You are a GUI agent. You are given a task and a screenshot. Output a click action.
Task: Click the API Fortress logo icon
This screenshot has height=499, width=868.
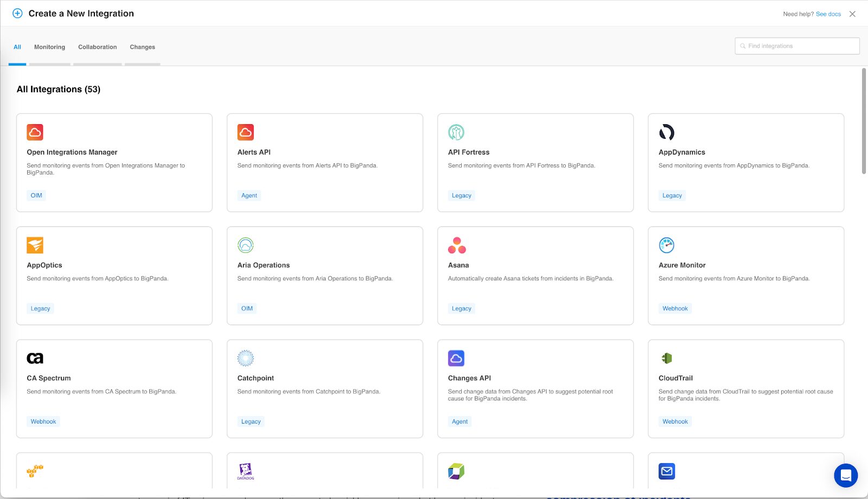pos(456,132)
